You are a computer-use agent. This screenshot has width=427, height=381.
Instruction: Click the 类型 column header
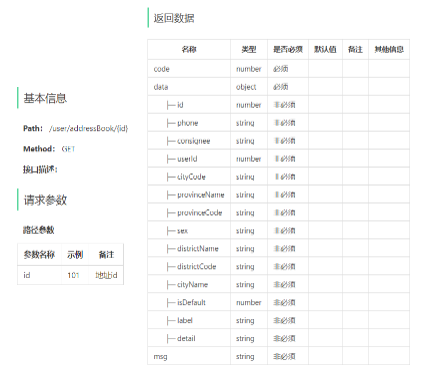[249, 50]
